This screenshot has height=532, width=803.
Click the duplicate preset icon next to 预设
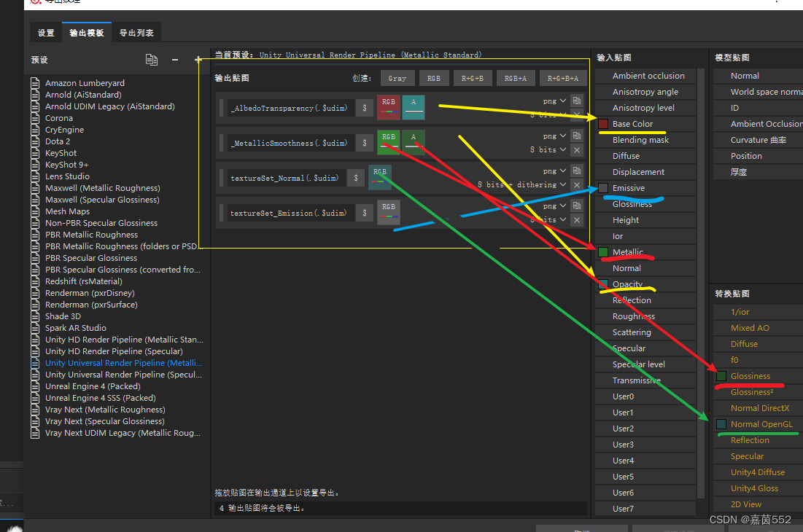152,59
